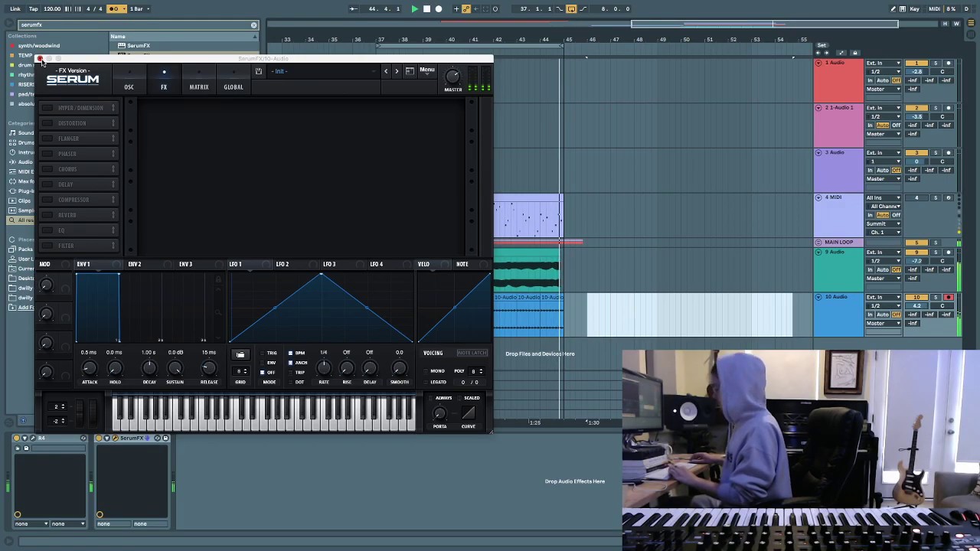
Task: Open the Summit output dropdown on 4 MIDI
Action: pyautogui.click(x=884, y=223)
